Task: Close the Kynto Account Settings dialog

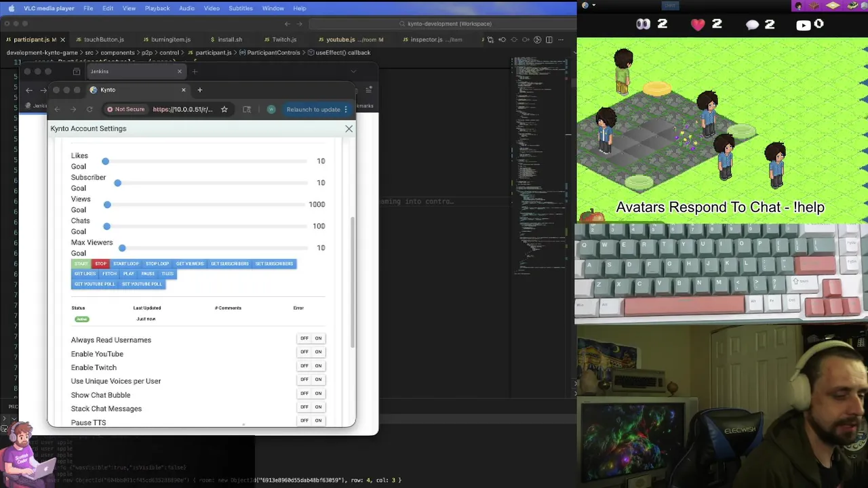Action: pyautogui.click(x=349, y=128)
